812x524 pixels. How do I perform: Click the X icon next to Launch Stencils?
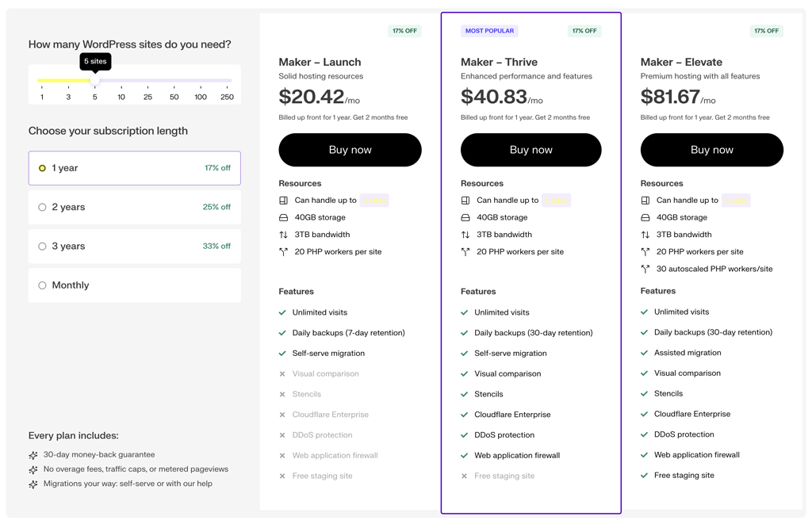click(282, 394)
